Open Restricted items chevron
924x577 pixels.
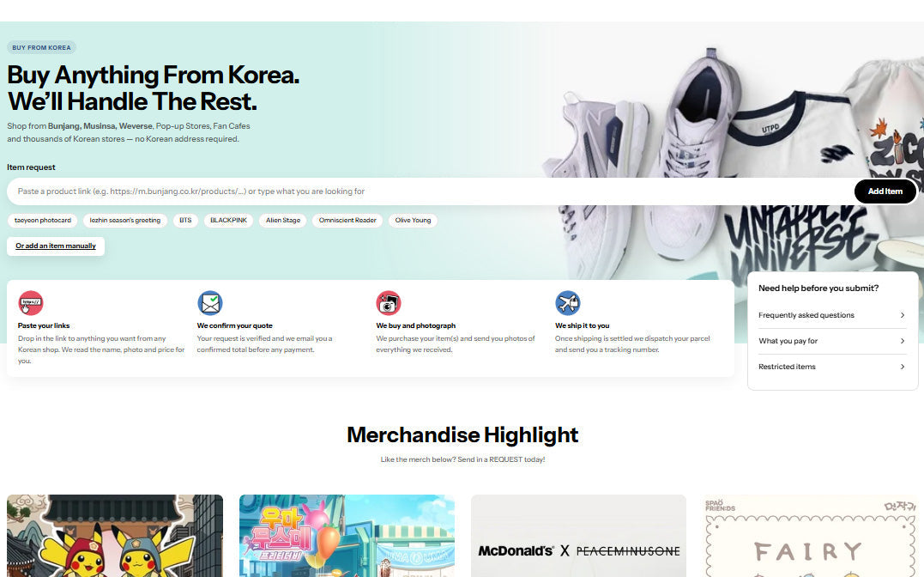903,367
